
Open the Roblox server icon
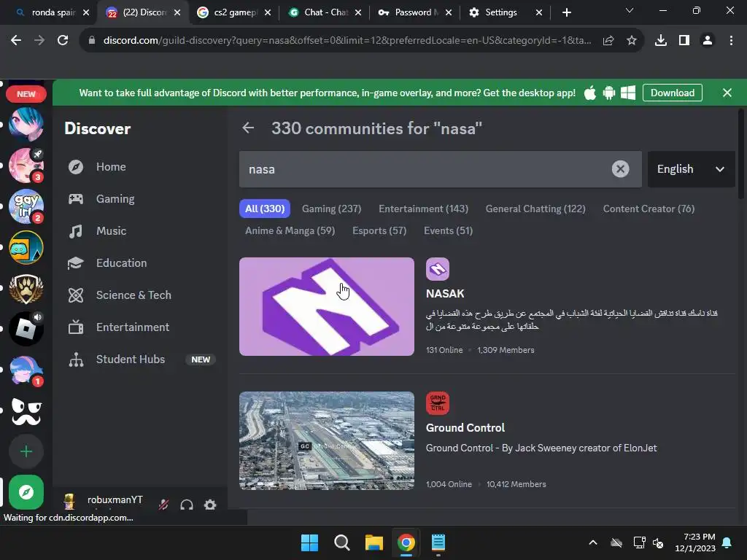tap(26, 329)
